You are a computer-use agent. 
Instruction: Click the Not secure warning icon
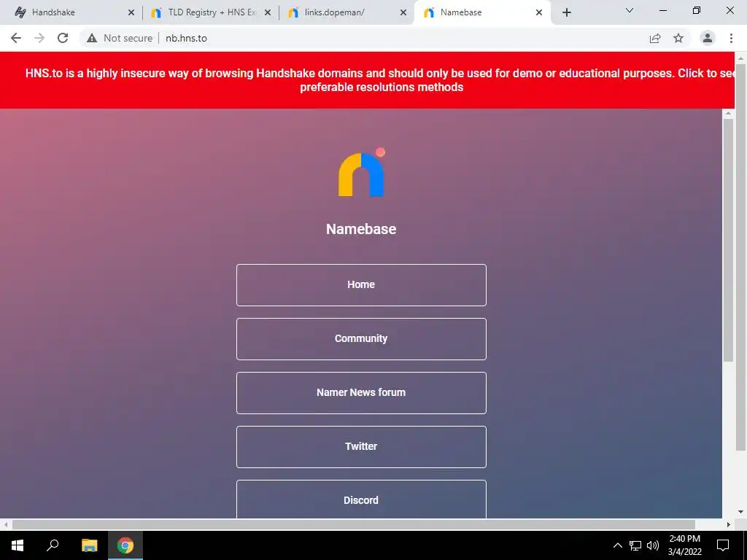(92, 38)
